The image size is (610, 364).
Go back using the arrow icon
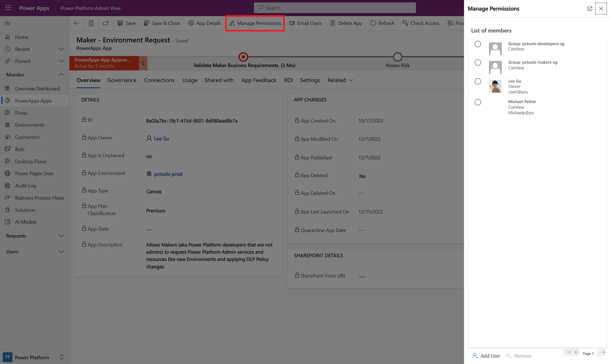point(77,23)
